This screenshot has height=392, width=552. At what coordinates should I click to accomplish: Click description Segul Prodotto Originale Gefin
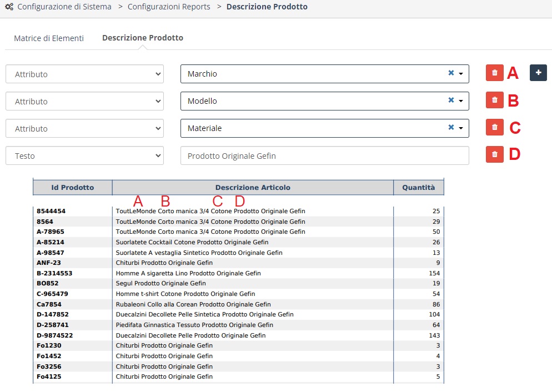click(x=161, y=283)
